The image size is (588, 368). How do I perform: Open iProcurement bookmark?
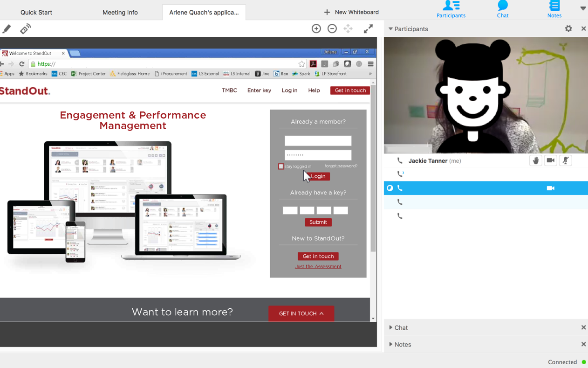(171, 74)
